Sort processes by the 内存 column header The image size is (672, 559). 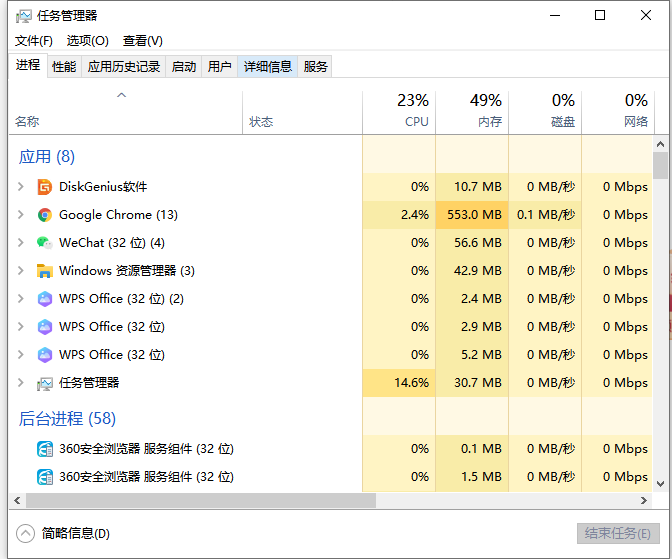coord(472,111)
